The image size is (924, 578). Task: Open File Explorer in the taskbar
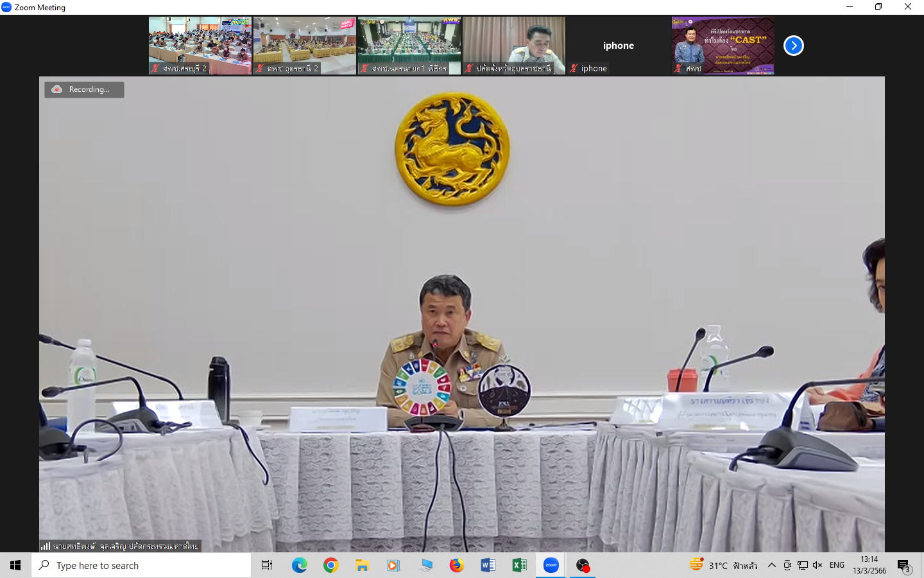pos(362,565)
